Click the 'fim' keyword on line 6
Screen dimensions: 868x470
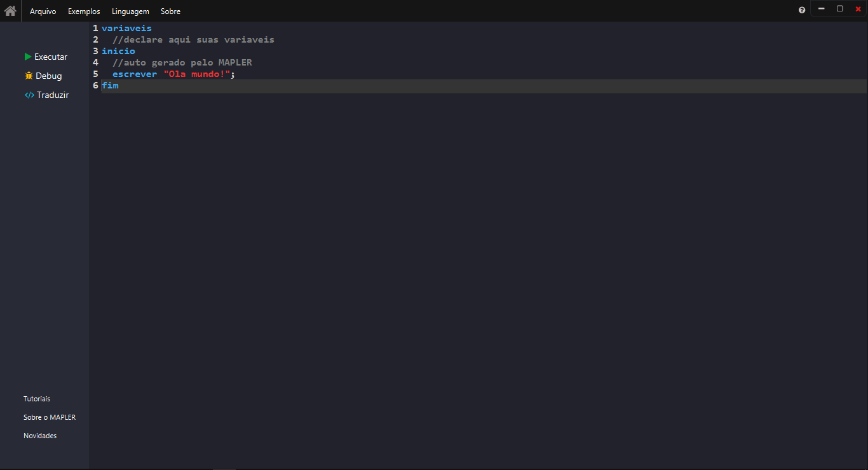click(110, 85)
